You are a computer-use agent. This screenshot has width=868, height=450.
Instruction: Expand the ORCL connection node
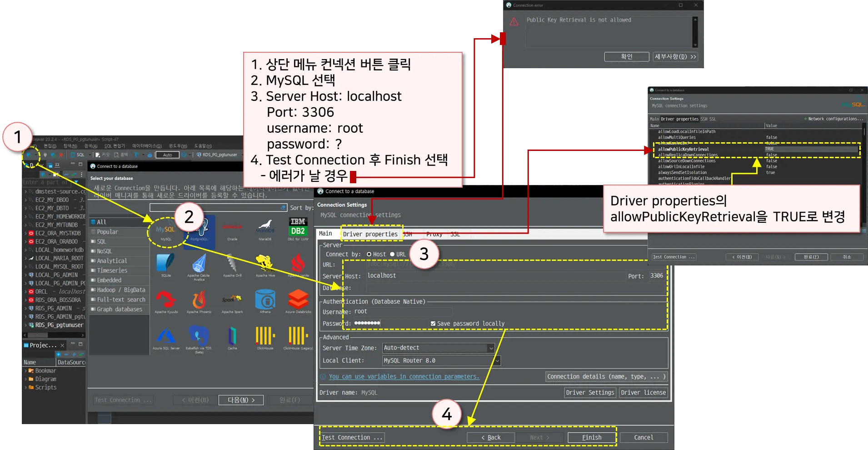coord(26,292)
